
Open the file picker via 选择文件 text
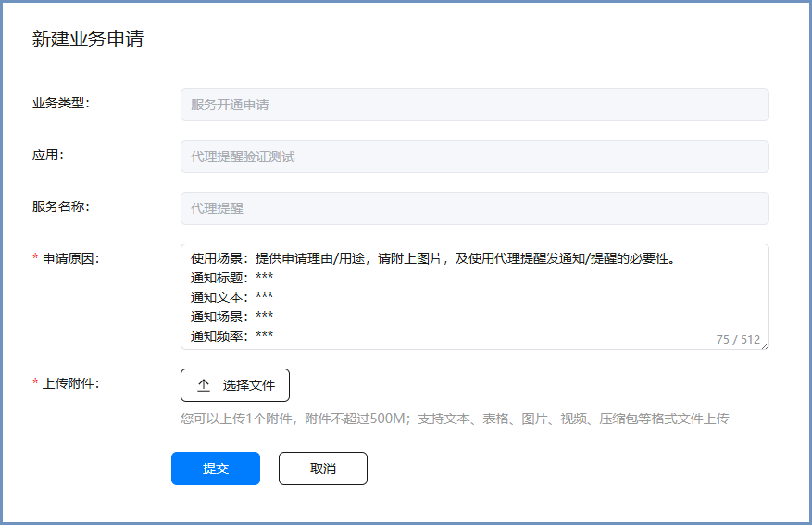248,385
